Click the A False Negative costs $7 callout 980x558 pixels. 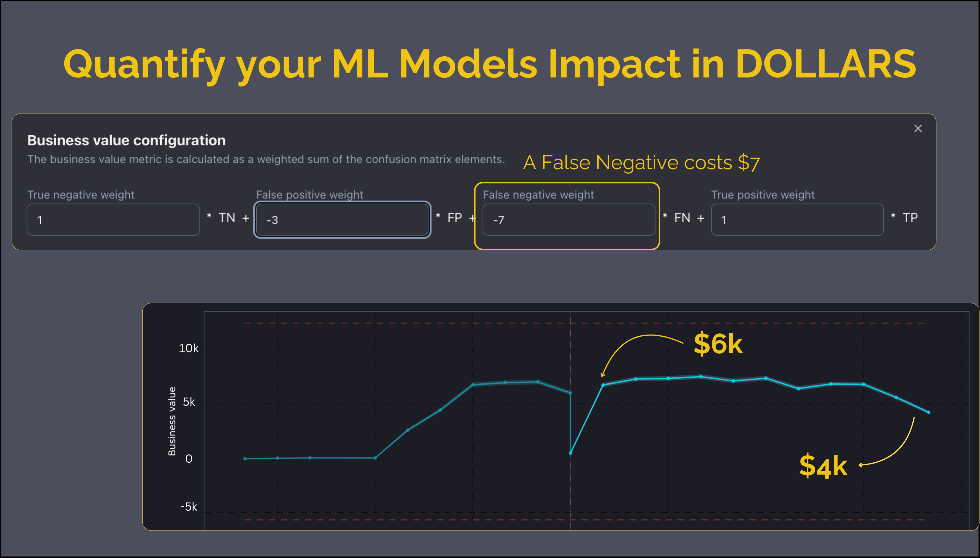pos(640,162)
